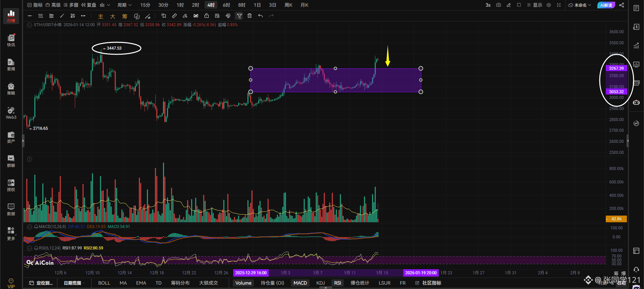This screenshot has width=644, height=289.
Task: Click the undo arrow in drawing toolbar
Action: [260, 16]
